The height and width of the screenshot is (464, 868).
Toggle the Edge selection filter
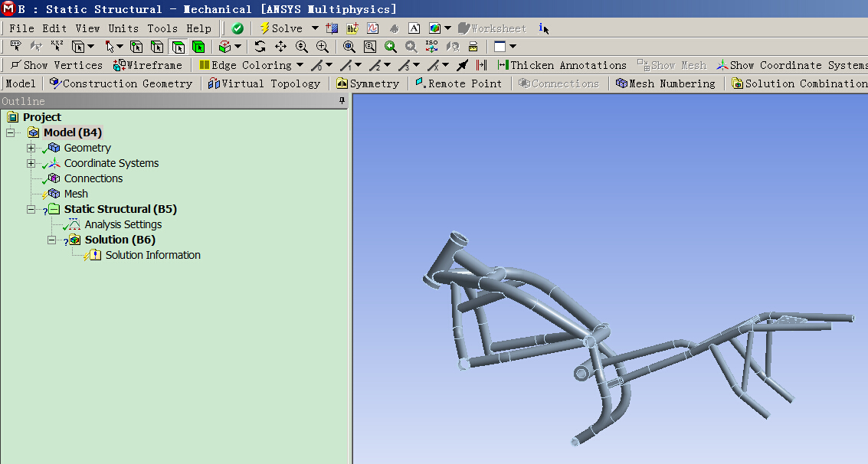click(x=157, y=47)
